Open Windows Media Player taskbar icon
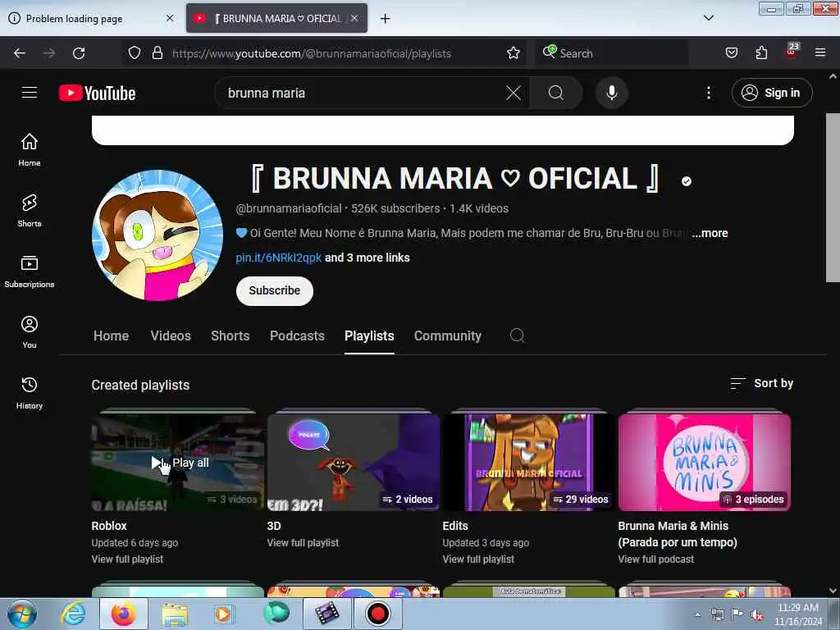 223,614
